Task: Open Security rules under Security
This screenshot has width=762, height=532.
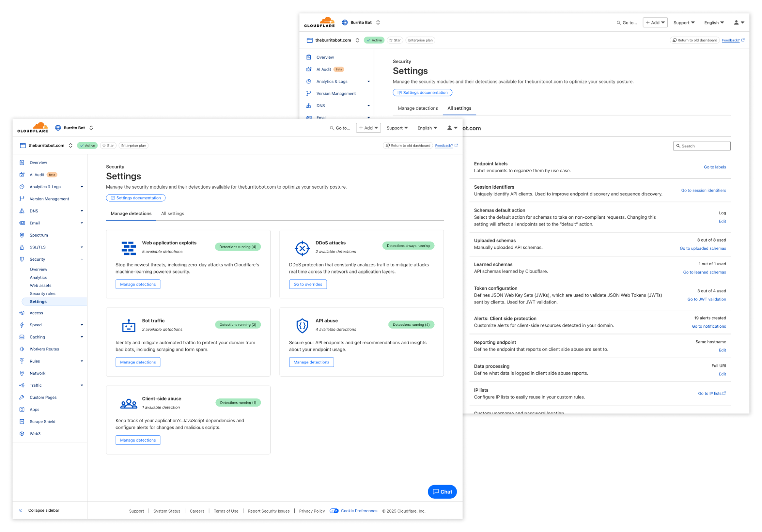Action: tap(43, 294)
